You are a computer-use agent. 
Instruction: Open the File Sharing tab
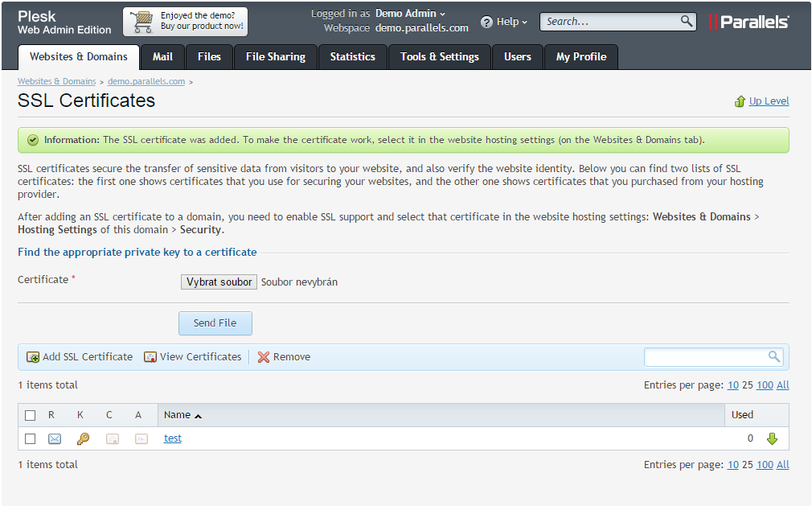click(275, 57)
